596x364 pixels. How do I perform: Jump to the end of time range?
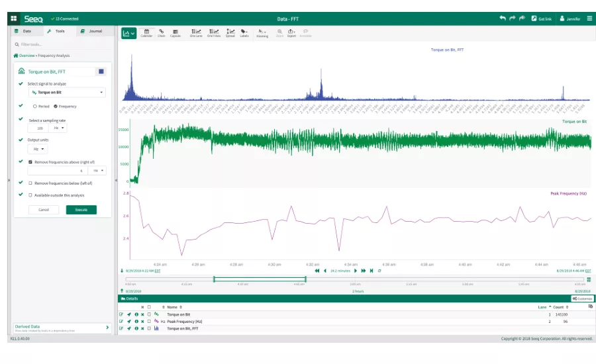(x=372, y=271)
